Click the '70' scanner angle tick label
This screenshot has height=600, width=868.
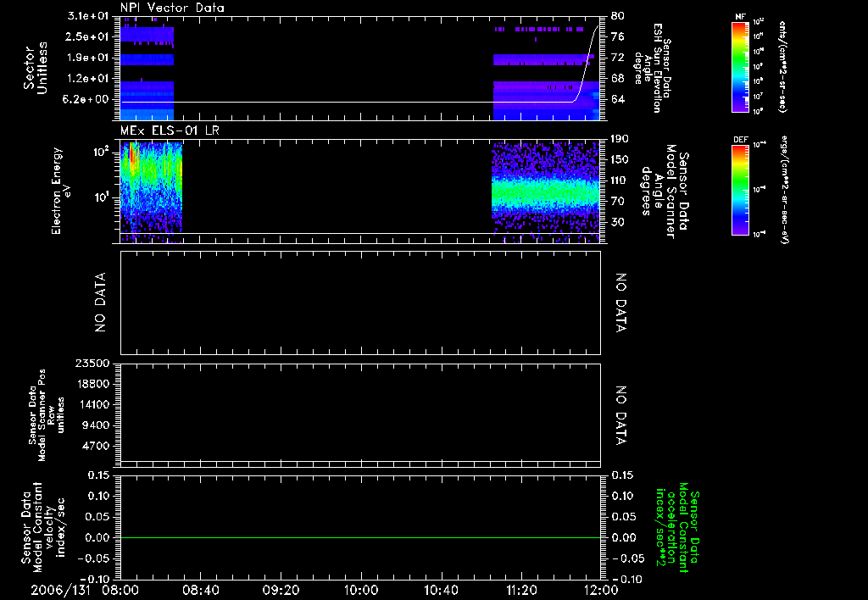pos(618,201)
